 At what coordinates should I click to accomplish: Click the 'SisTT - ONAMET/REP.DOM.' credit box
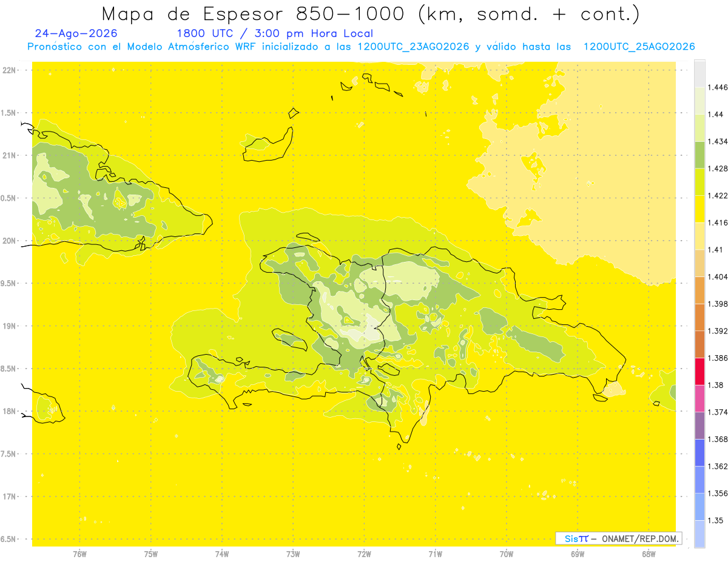(x=619, y=538)
